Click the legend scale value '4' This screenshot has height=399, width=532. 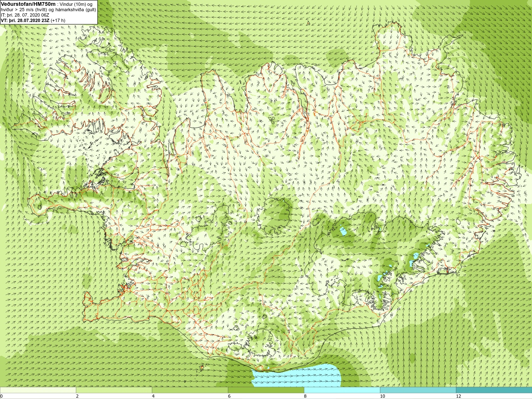coord(153,396)
